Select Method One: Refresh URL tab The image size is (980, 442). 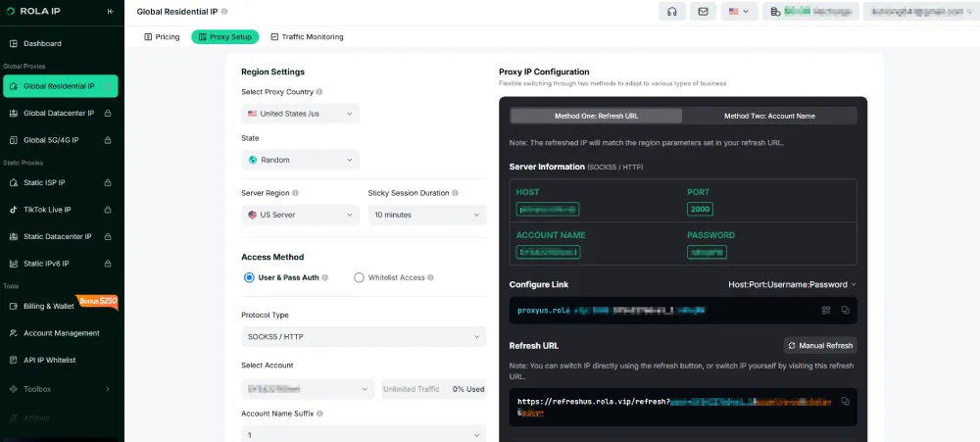click(x=596, y=116)
